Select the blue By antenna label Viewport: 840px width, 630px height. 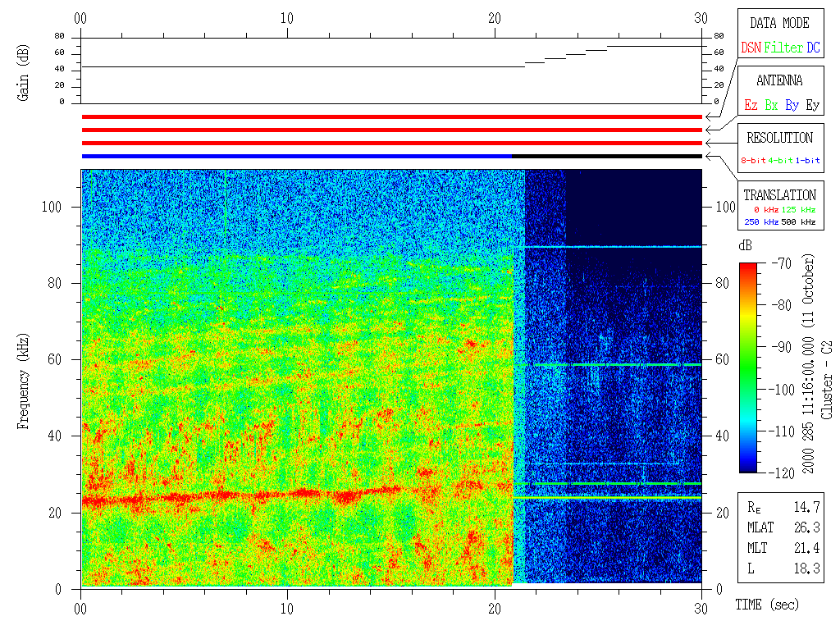pos(792,106)
